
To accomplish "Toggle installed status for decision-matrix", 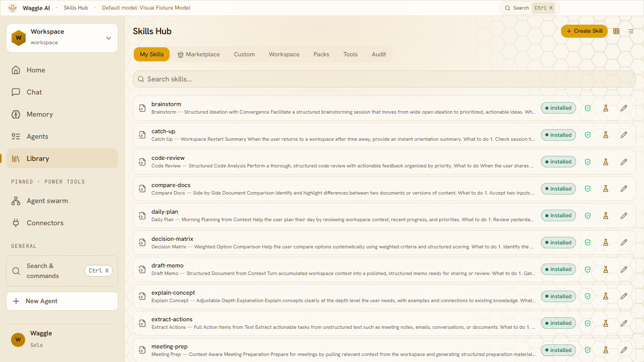I will [558, 242].
